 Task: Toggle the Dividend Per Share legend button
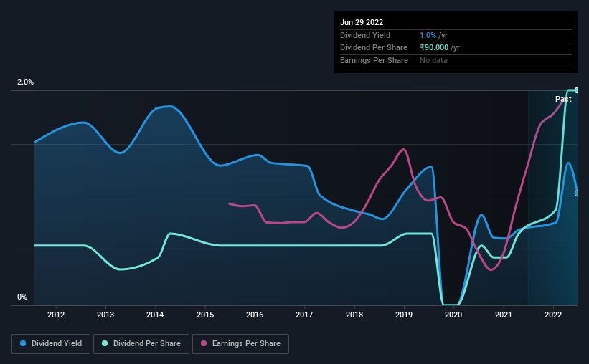(x=141, y=344)
